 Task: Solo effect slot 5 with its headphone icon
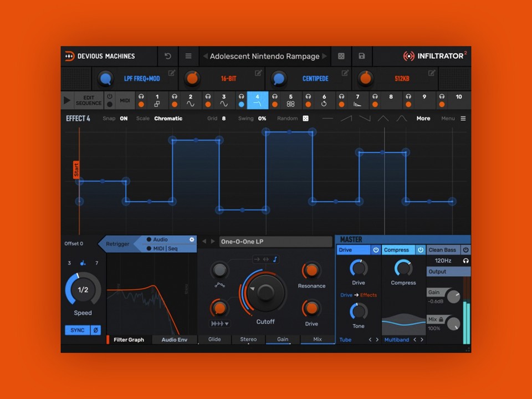click(x=275, y=96)
